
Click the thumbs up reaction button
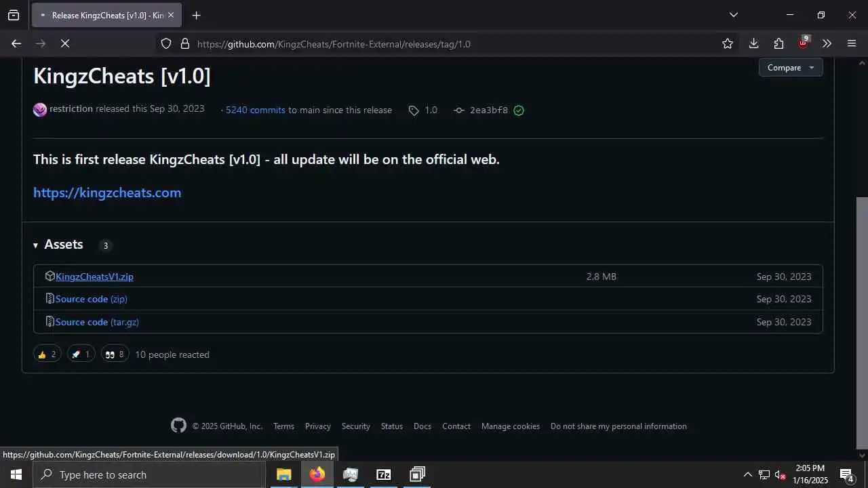(47, 354)
